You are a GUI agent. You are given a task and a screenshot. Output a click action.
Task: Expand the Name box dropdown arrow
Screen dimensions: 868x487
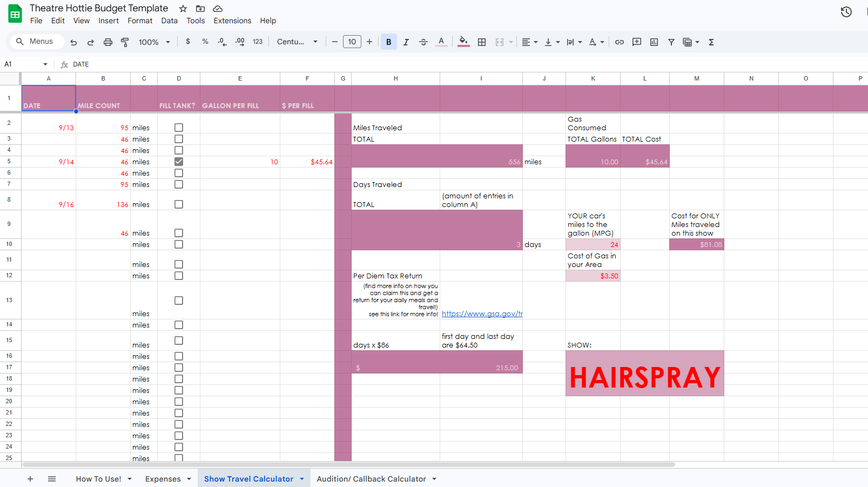pos(45,64)
